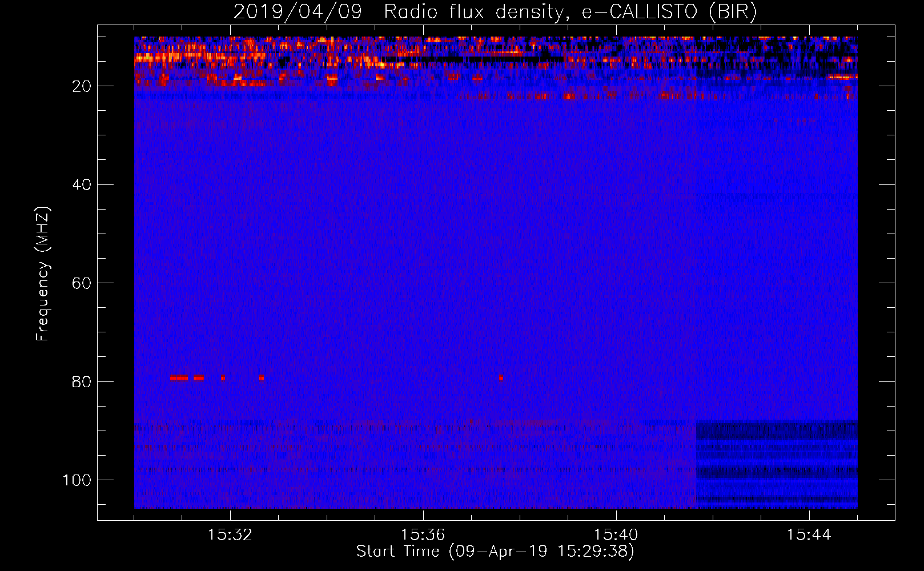924x571 pixels.
Task: Click the 20 MHz frequency tick label
Action: [x=82, y=86]
